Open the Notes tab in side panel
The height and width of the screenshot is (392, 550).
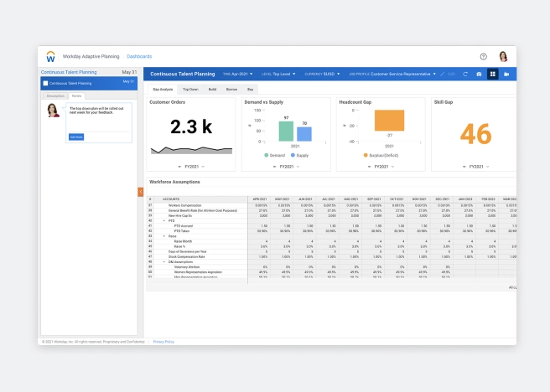point(76,96)
